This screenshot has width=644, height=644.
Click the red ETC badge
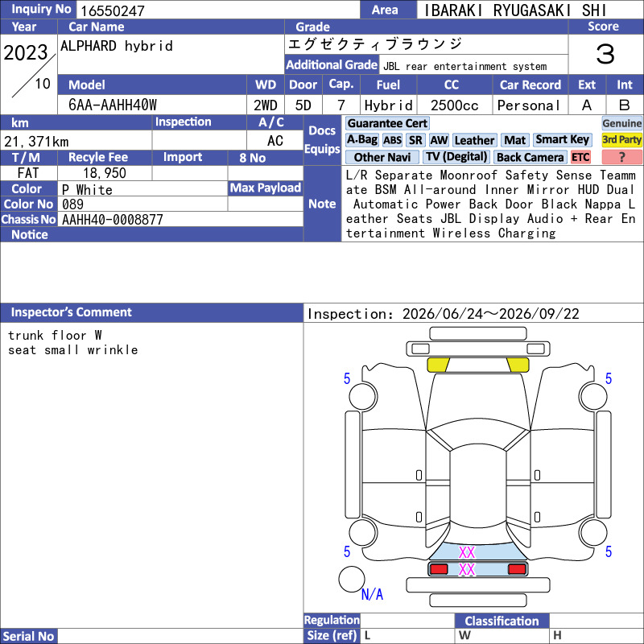[580, 157]
